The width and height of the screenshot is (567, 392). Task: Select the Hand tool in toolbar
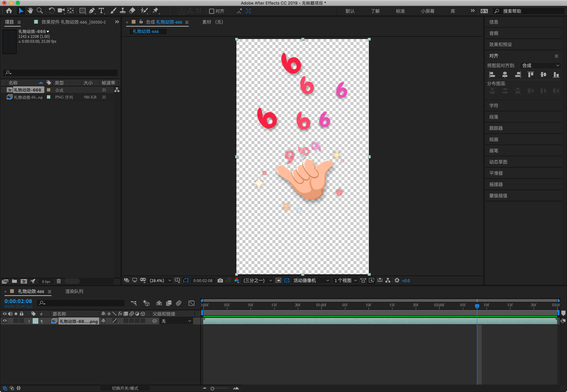[x=30, y=11]
